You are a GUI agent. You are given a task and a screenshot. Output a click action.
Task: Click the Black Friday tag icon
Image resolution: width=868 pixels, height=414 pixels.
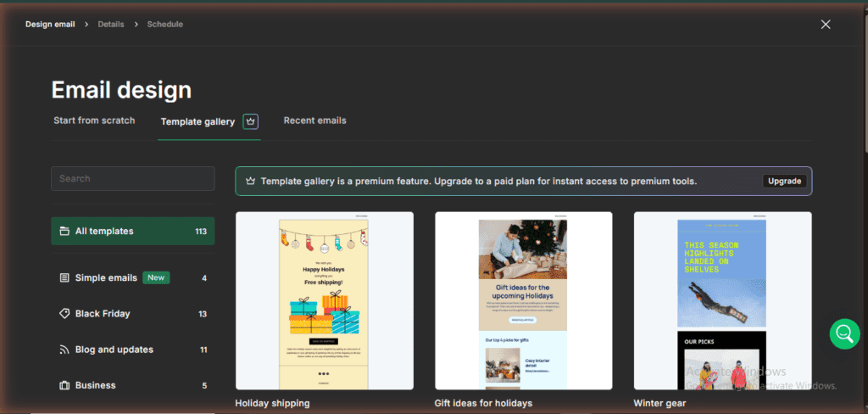pyautogui.click(x=64, y=314)
